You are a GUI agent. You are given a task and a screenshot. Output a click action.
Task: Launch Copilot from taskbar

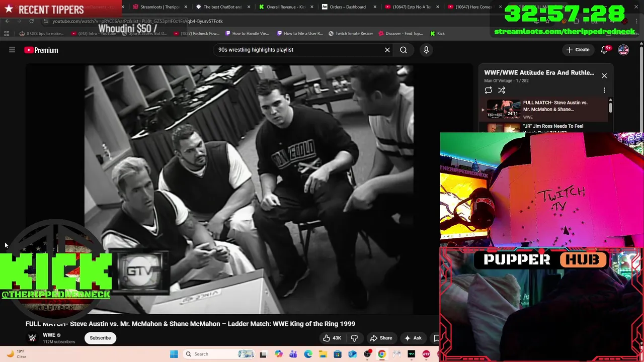click(278, 354)
